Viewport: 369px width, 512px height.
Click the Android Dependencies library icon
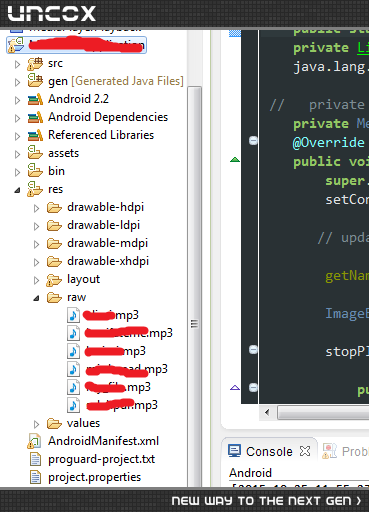[x=35, y=117]
